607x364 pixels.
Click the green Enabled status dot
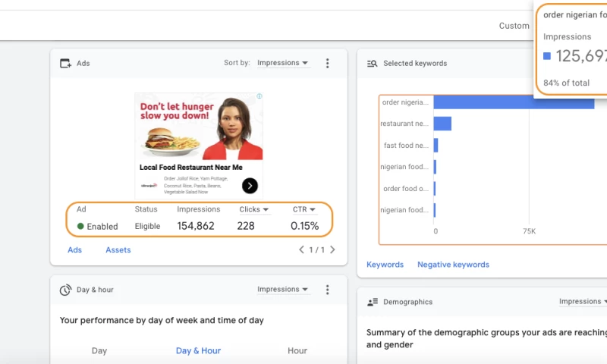point(80,226)
